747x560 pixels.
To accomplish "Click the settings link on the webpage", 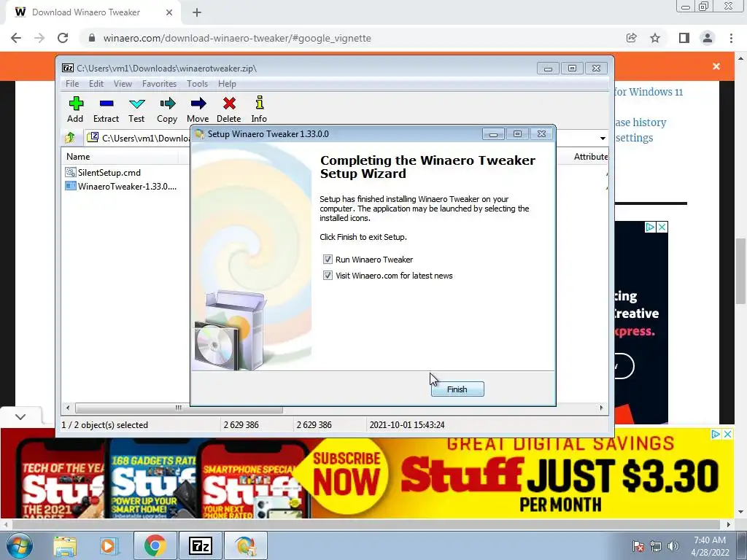I will [634, 138].
